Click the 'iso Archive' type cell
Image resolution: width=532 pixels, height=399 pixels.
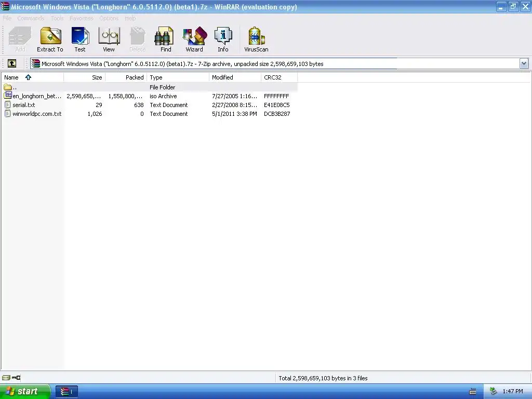tap(163, 96)
